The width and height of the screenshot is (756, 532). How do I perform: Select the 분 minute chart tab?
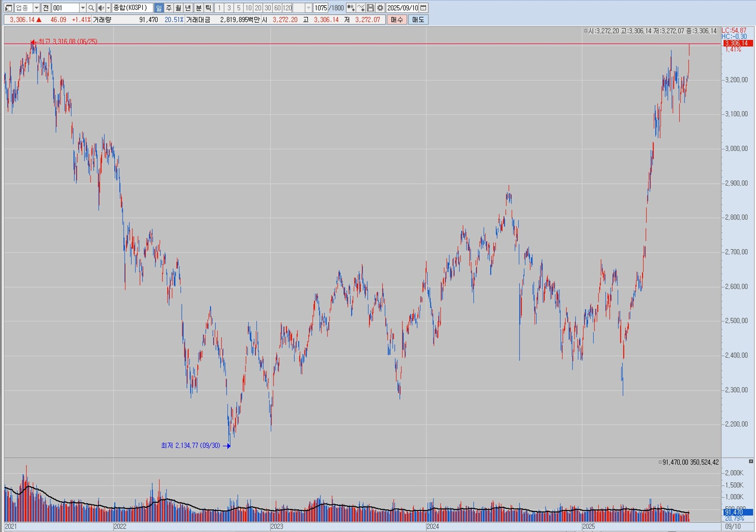coord(199,8)
